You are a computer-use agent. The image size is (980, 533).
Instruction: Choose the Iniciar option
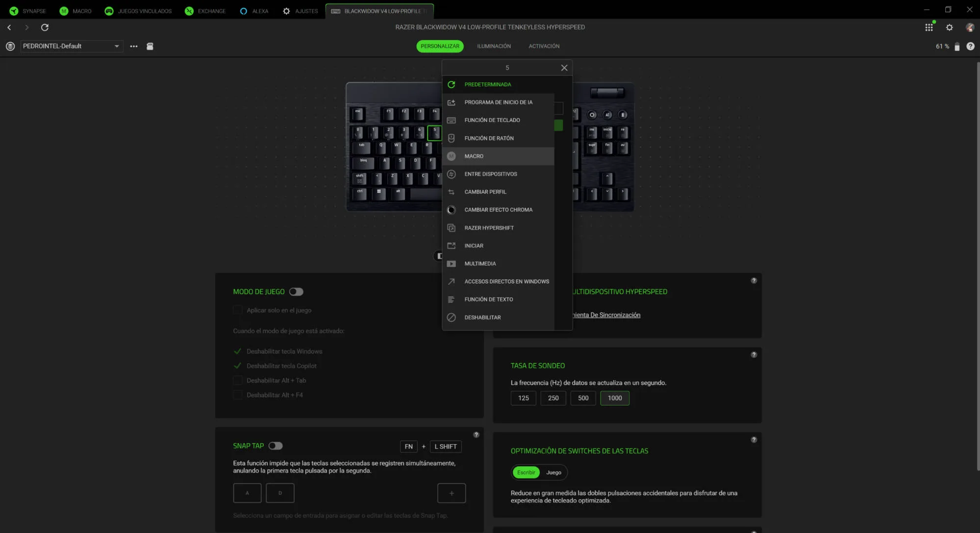(498, 246)
